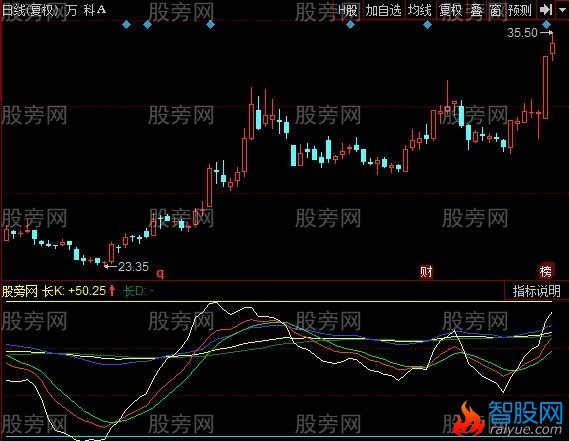Click the 35.50 high price label
This screenshot has height=441, width=569.
click(522, 33)
